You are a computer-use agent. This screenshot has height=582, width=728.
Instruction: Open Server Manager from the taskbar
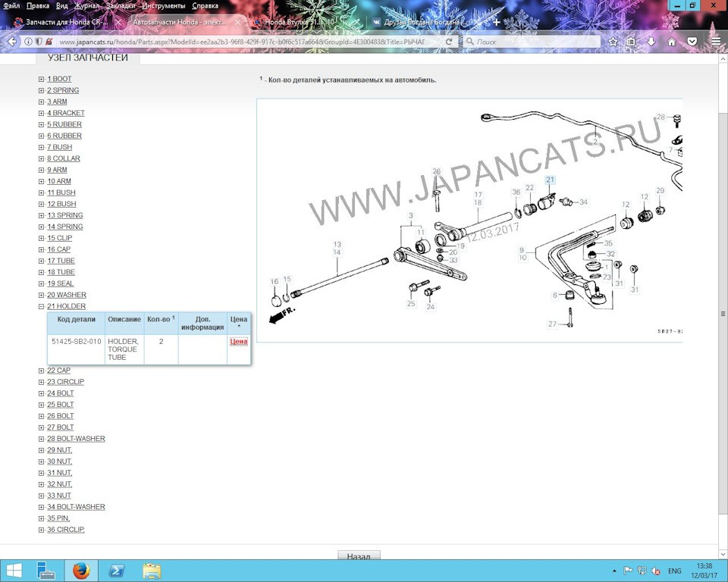point(46,571)
